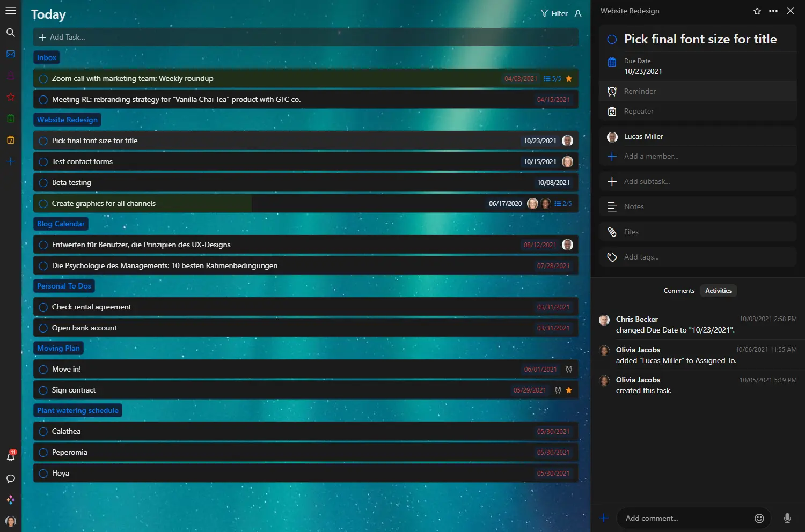The height and width of the screenshot is (532, 805).
Task: Open the notifications bell icon
Action: point(11,456)
